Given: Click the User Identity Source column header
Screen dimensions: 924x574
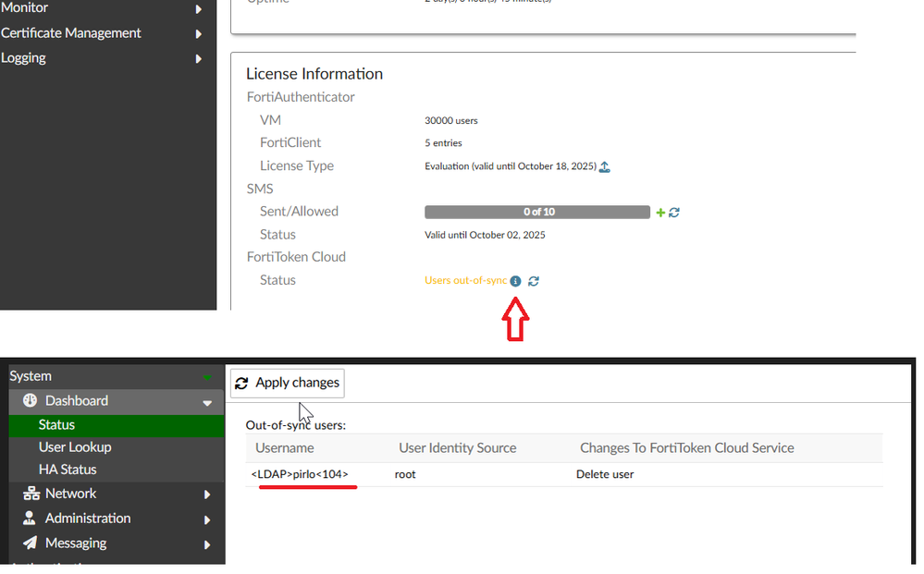Looking at the screenshot, I should (x=457, y=448).
